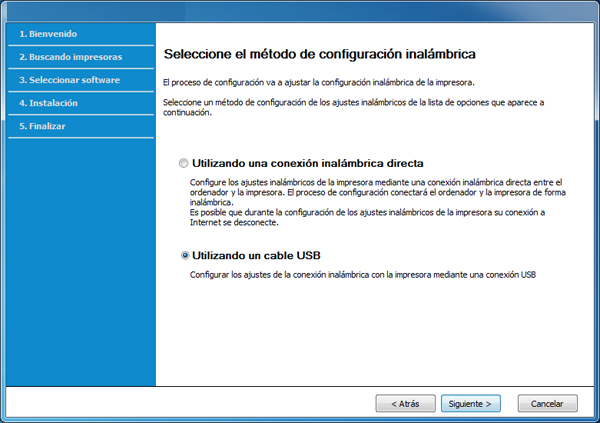Select 'Utilizando una conexión inalámbrica directa' radio button

pos(184,163)
